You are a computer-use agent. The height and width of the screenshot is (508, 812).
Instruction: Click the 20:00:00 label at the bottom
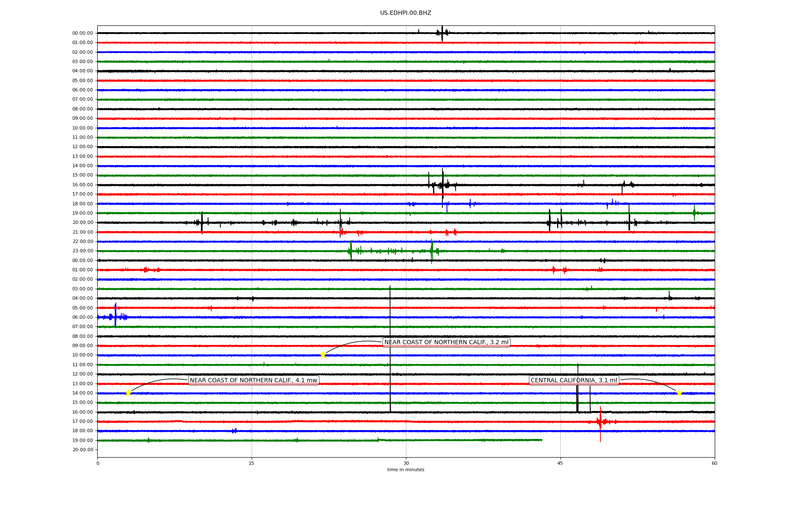pos(82,450)
